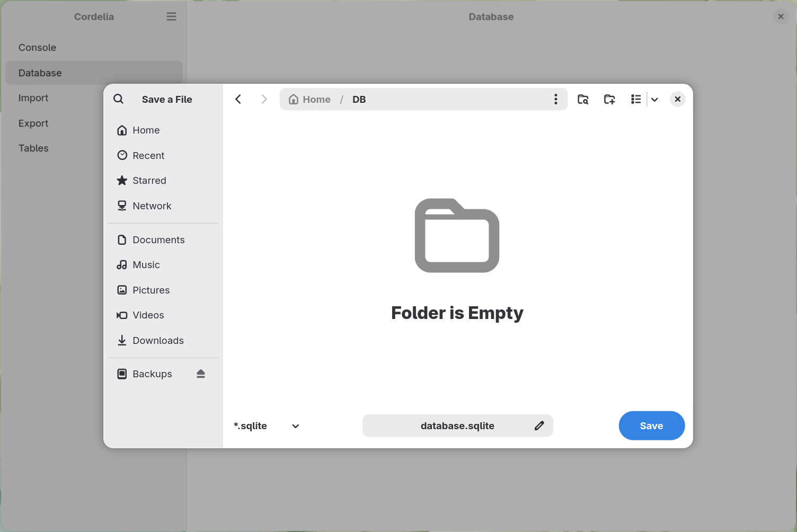Click the blue Save button
The height and width of the screenshot is (532, 797).
(652, 425)
